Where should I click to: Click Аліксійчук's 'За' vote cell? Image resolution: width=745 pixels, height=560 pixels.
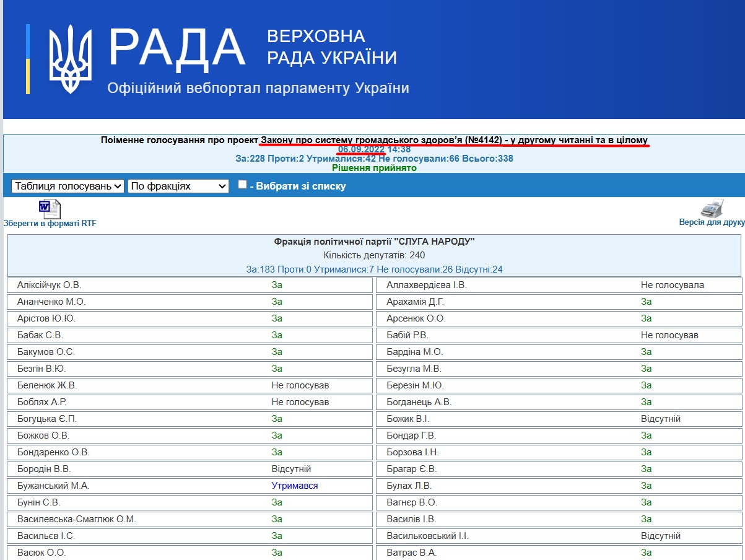[x=277, y=285]
